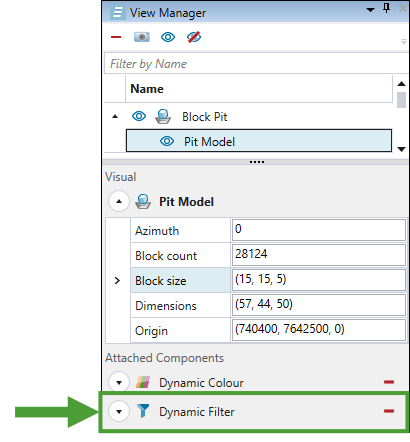The image size is (410, 442).
Task: Expand the Dynamic Filter component
Action: pos(119,411)
